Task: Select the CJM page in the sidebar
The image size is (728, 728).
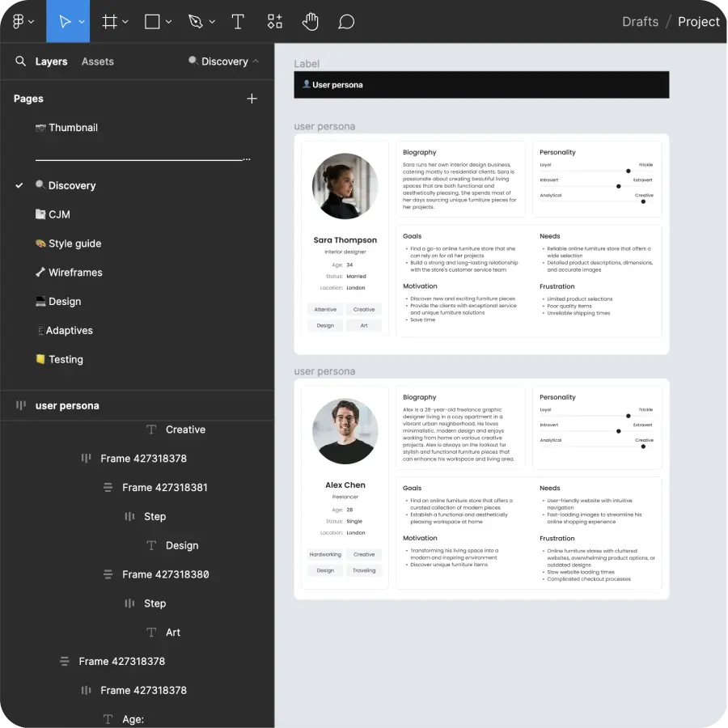Action: [x=61, y=214]
